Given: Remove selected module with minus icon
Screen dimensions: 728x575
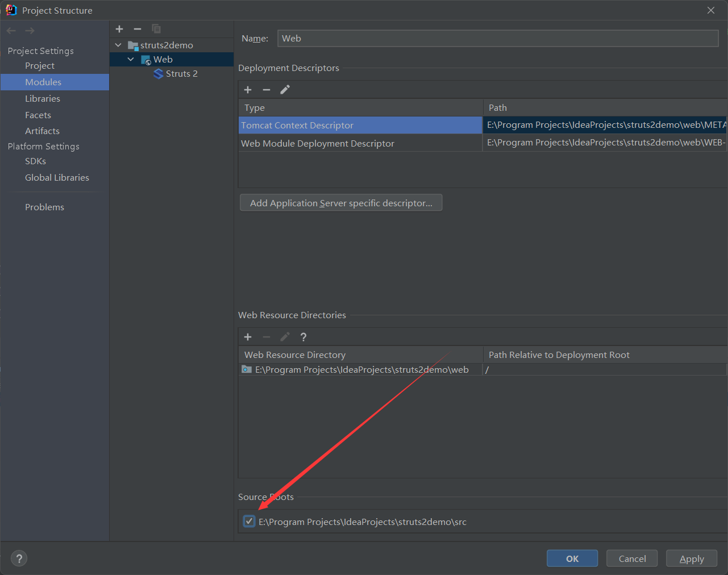Looking at the screenshot, I should 138,29.
